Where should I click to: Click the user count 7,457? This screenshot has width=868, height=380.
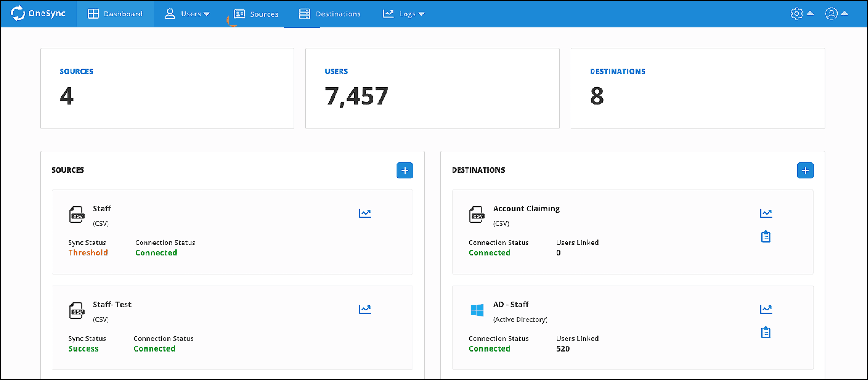pyautogui.click(x=357, y=96)
